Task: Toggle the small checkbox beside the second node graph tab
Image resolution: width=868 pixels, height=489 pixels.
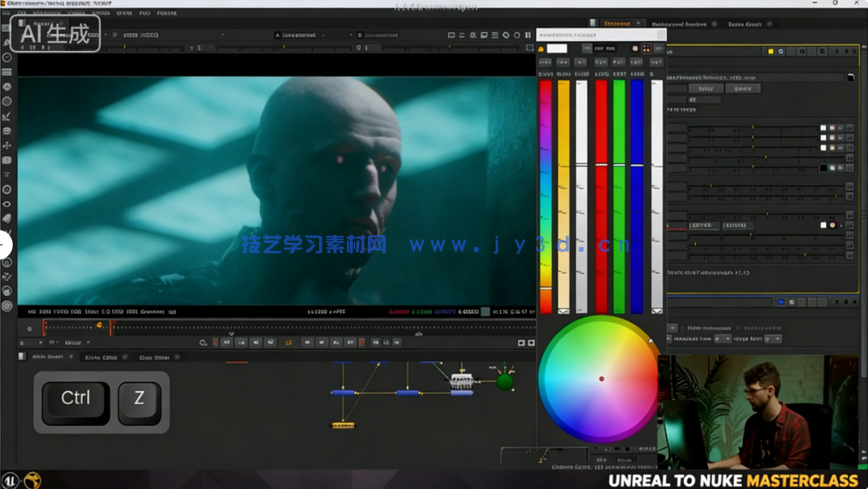Action: tap(123, 356)
